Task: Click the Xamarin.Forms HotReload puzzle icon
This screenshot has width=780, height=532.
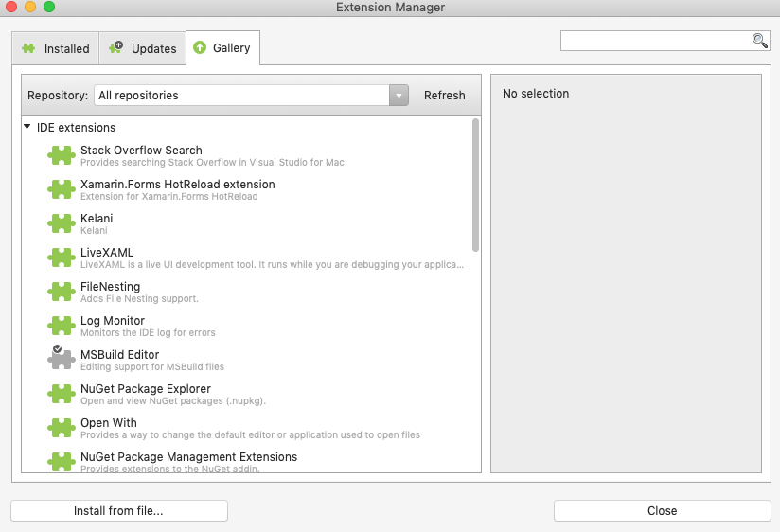Action: point(62,190)
